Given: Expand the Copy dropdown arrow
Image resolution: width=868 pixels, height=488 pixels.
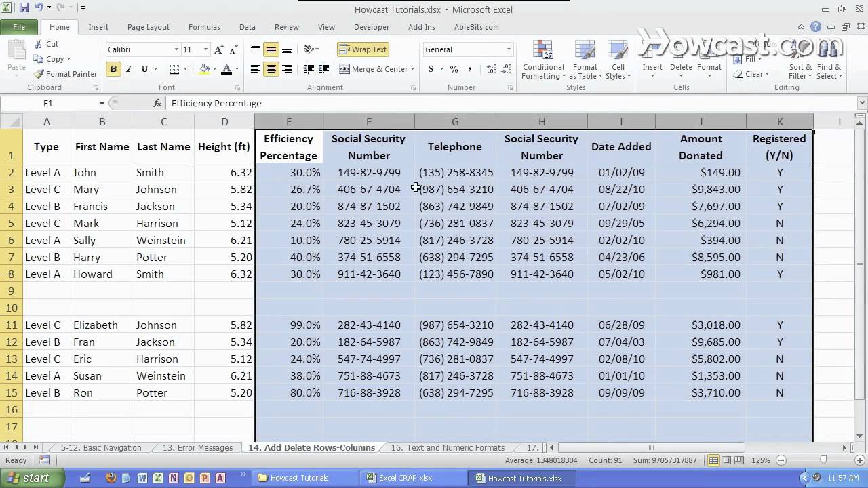Looking at the screenshot, I should click(68, 60).
